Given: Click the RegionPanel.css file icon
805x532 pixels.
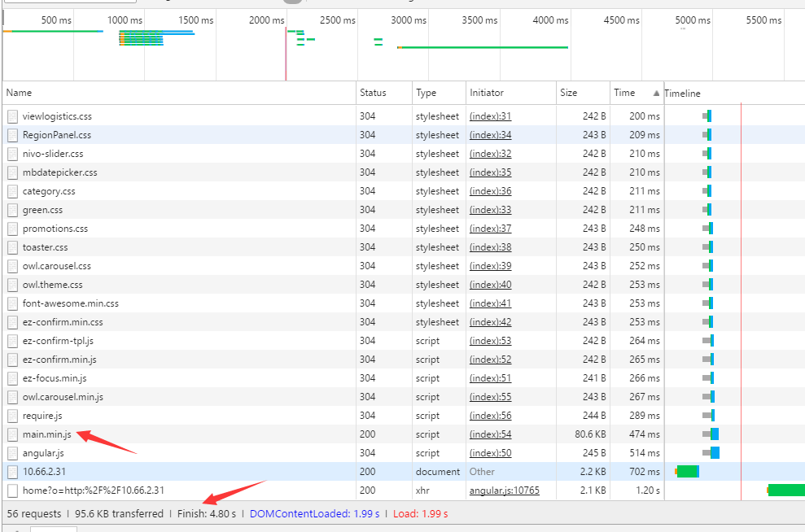Looking at the screenshot, I should pos(13,135).
